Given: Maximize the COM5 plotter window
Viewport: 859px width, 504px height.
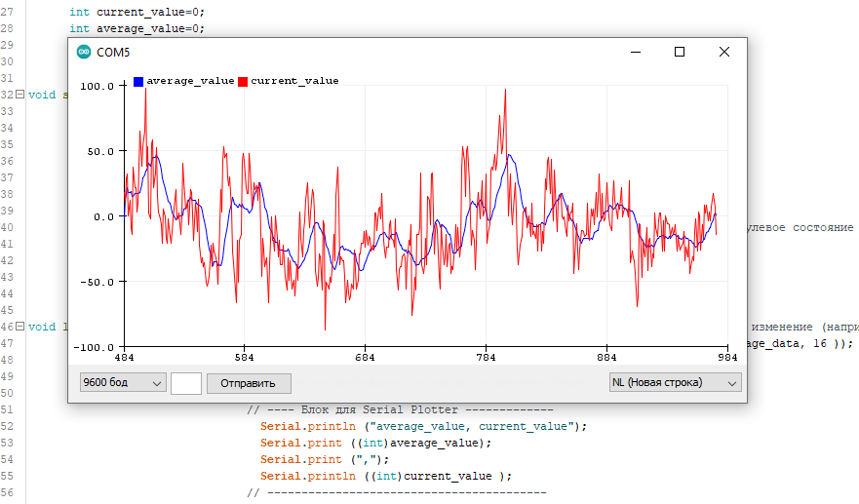Looking at the screenshot, I should (x=680, y=52).
